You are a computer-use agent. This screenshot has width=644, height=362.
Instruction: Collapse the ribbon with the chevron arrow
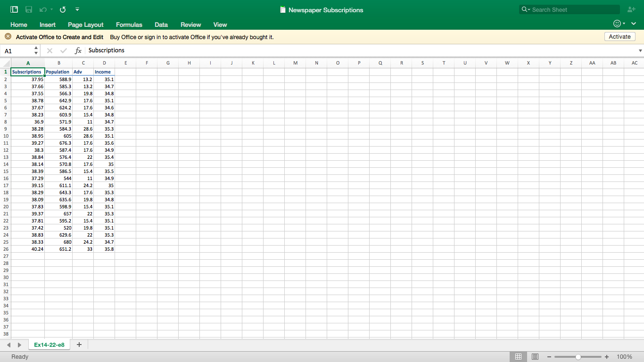(x=634, y=23)
